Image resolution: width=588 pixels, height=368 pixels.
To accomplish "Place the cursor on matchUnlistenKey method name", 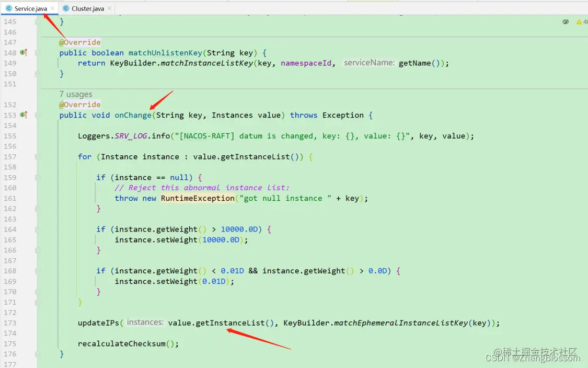I will 165,53.
